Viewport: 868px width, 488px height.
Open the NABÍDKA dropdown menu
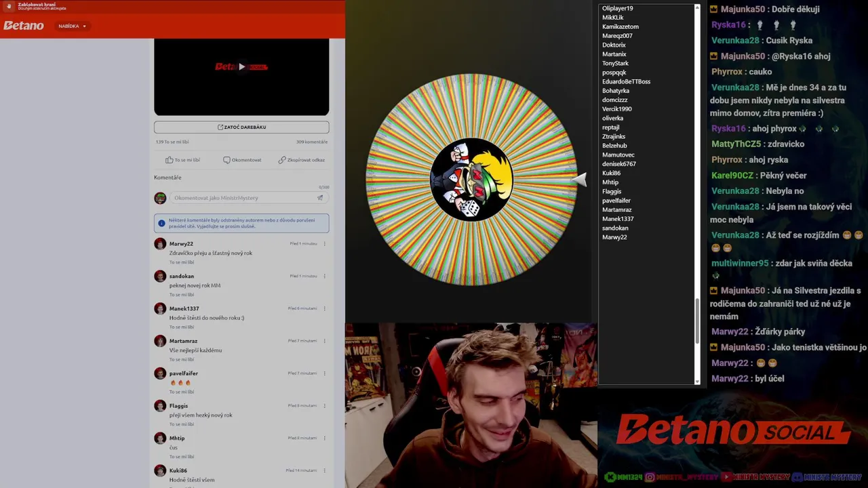pos(72,26)
